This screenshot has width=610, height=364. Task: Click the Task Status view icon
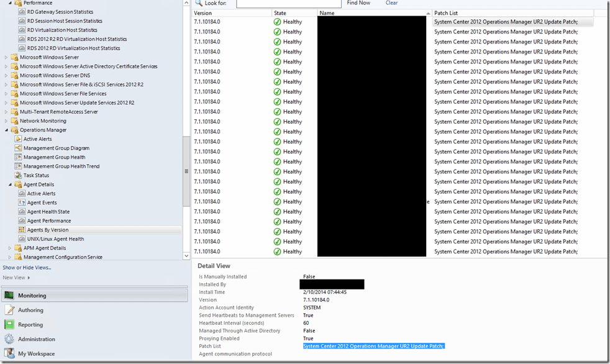[18, 175]
